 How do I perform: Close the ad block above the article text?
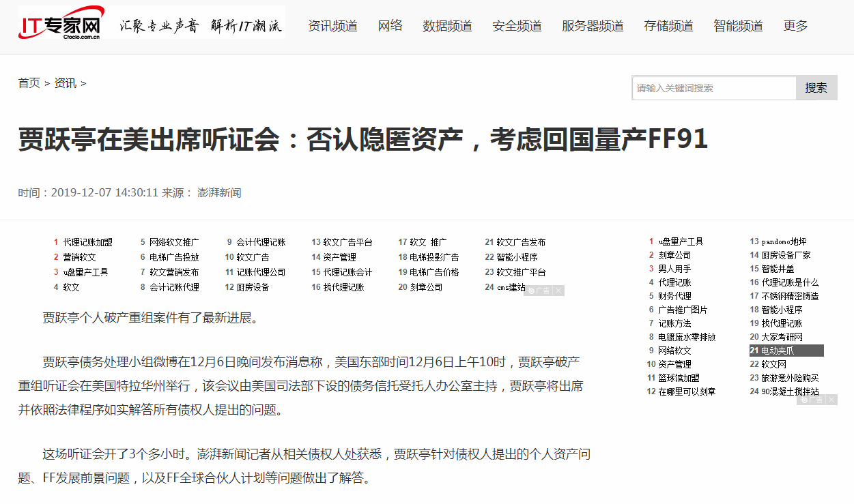click(x=559, y=291)
